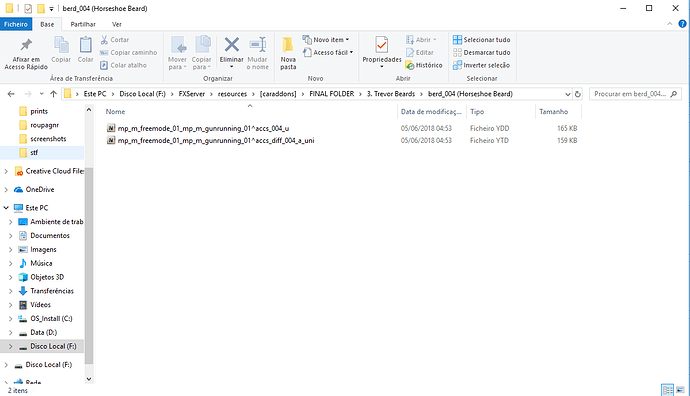Open the Novo item dropdown
Image resolution: width=690 pixels, height=396 pixels.
tap(326, 40)
